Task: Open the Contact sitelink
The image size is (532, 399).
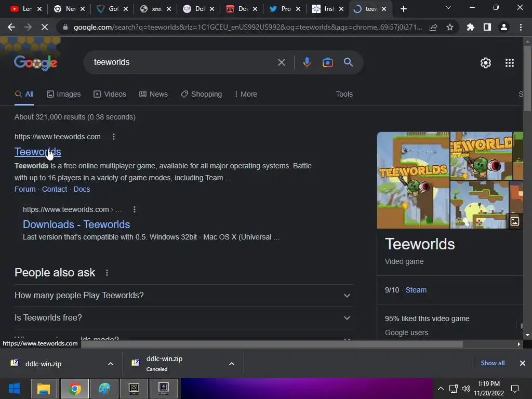Action: (x=54, y=189)
